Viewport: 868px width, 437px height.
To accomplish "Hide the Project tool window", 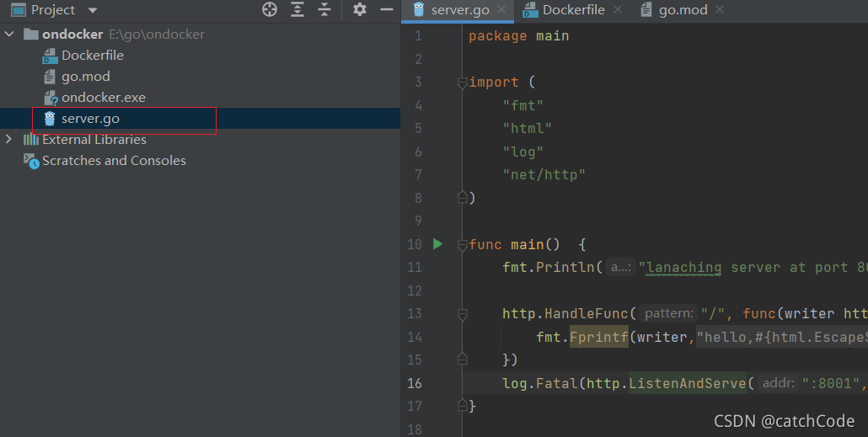I will (387, 9).
